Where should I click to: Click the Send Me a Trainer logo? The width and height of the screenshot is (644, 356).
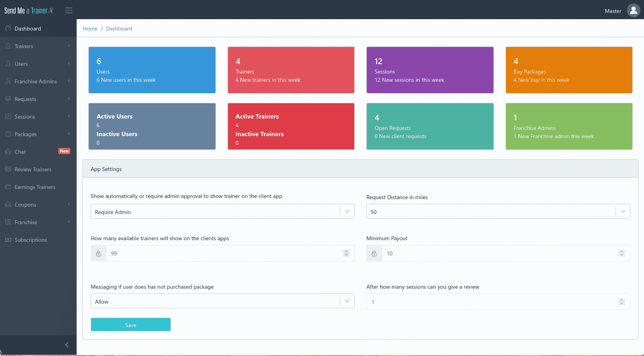click(29, 11)
